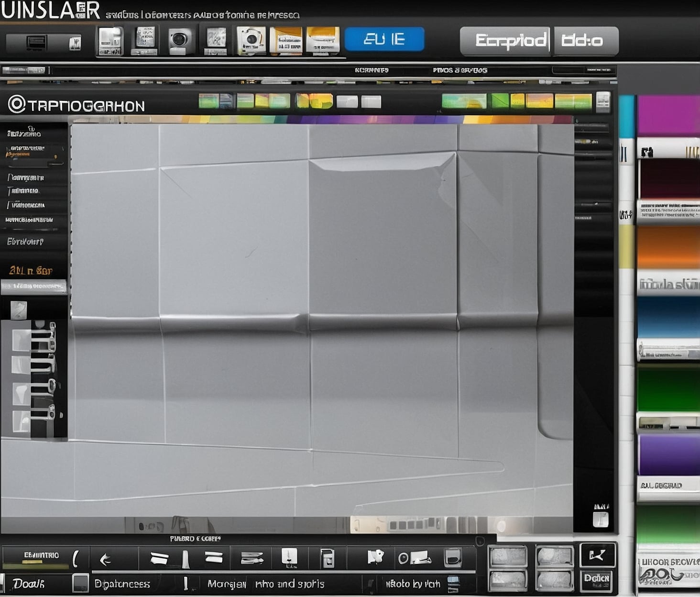Click the yellow folder icon in top toolbar

323,40
